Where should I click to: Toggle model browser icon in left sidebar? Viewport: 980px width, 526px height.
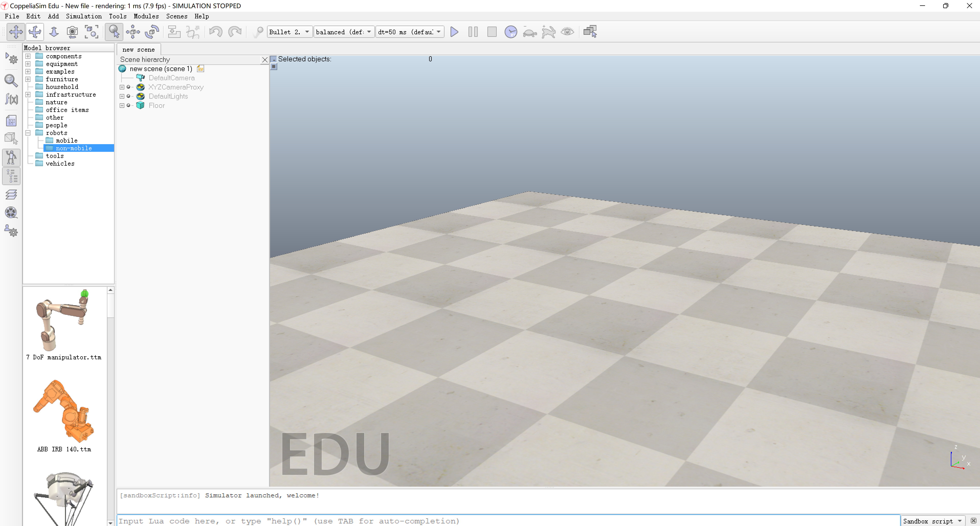[11, 157]
